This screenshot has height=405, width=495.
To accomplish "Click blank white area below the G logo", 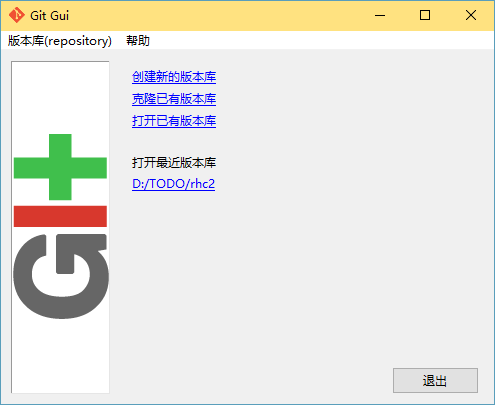I will (x=60, y=357).
